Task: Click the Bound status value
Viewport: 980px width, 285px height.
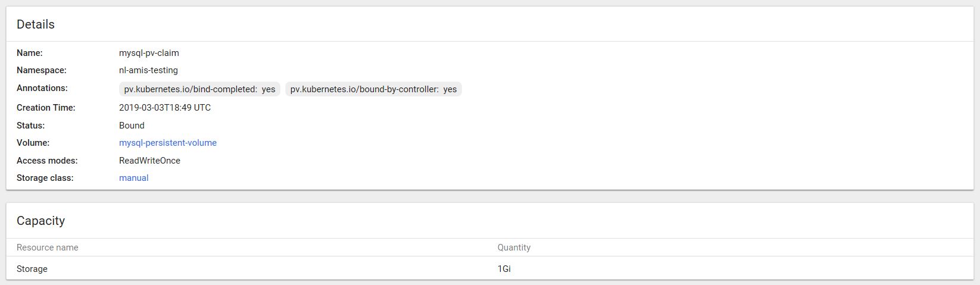Action: coord(132,126)
